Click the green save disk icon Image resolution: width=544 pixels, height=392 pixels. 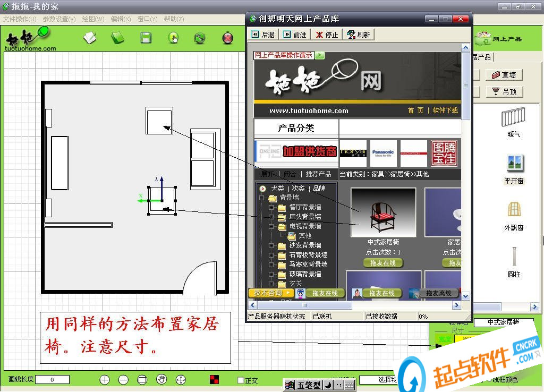146,38
